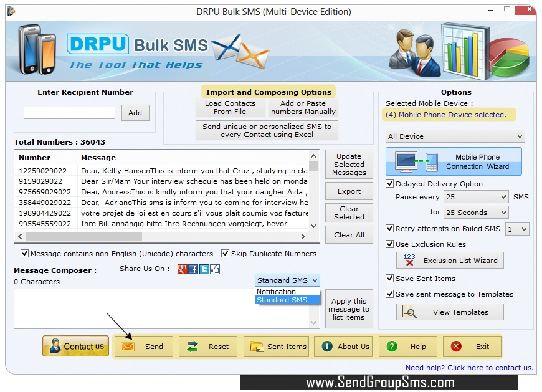Select Standard SMS from the open list

coord(287,300)
